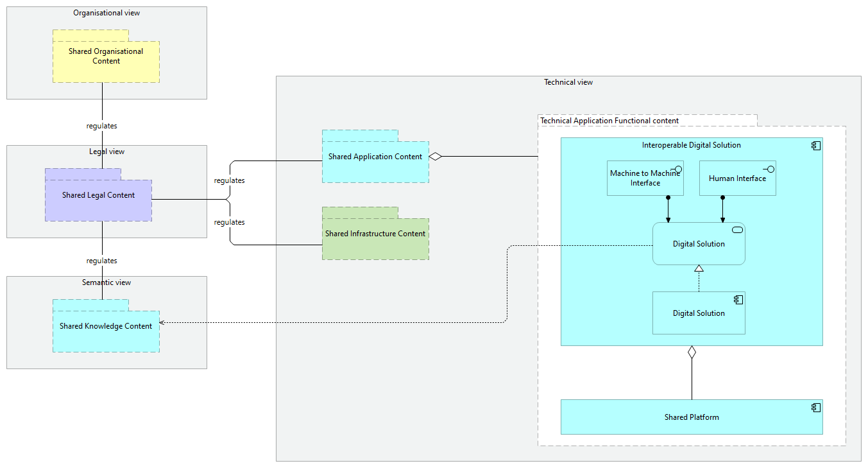Click Technical Application Functional content label
868x468 pixels.
point(609,121)
